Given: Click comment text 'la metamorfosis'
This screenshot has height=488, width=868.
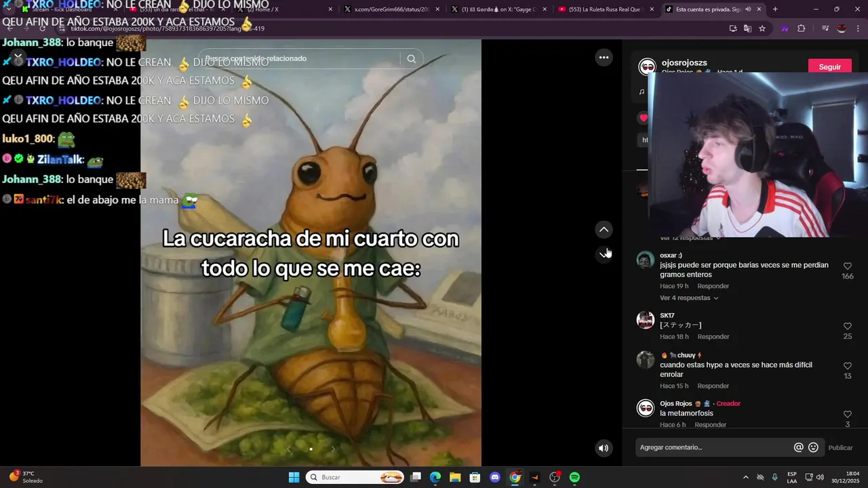Looking at the screenshot, I should pos(686,413).
